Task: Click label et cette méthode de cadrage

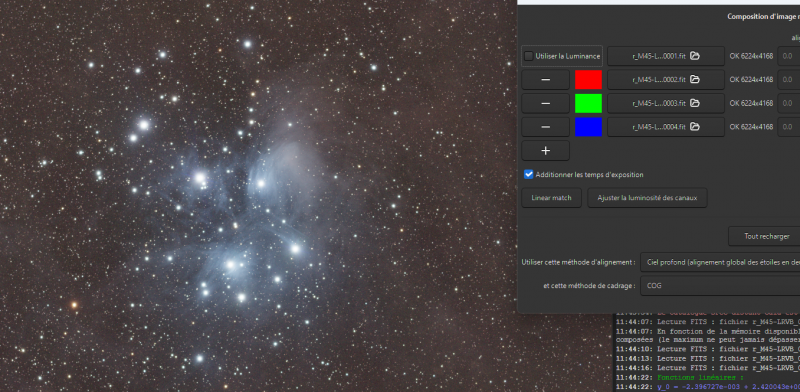Action: (589, 285)
